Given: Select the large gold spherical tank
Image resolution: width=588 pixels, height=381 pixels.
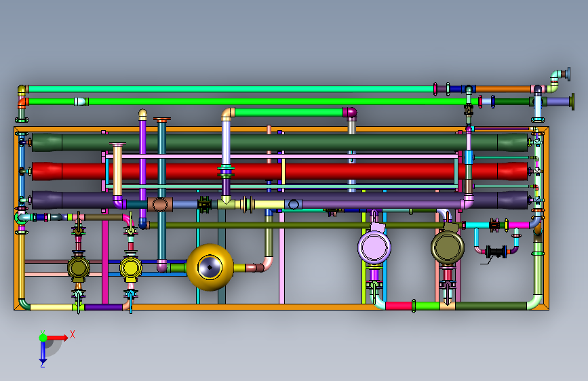Looking at the screenshot, I should point(210,267).
